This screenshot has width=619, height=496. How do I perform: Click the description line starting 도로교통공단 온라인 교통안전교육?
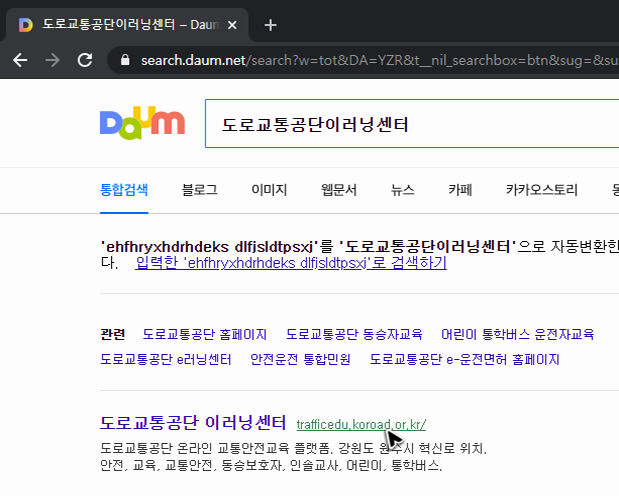pyautogui.click(x=294, y=448)
